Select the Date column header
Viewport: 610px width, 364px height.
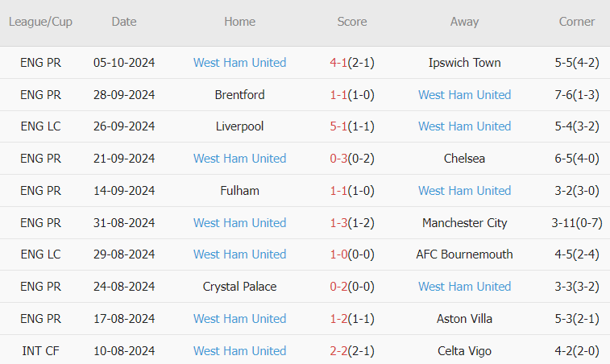[124, 22]
